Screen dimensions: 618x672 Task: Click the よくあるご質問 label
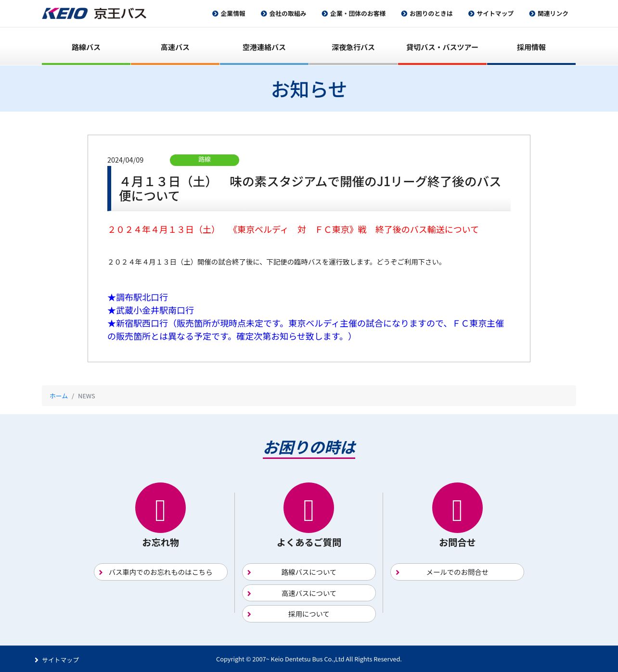click(x=309, y=543)
